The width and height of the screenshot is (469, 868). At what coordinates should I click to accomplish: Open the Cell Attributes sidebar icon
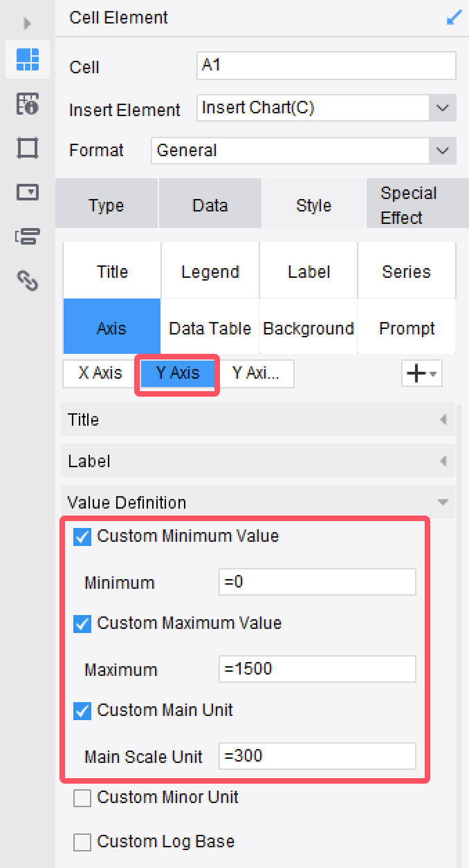click(28, 104)
